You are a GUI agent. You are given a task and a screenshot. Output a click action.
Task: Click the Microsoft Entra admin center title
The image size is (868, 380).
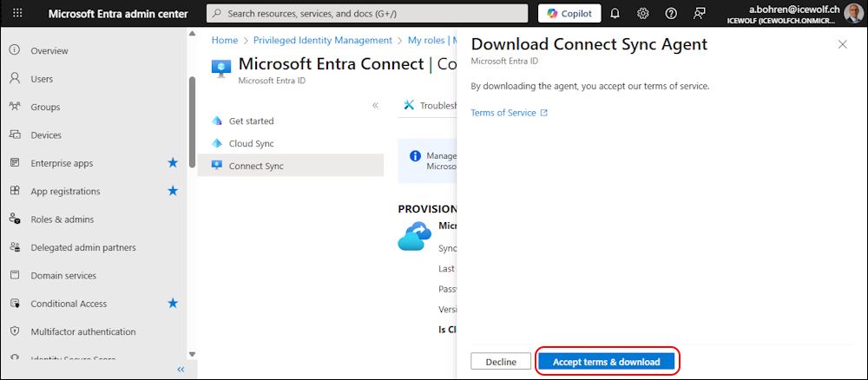(118, 14)
